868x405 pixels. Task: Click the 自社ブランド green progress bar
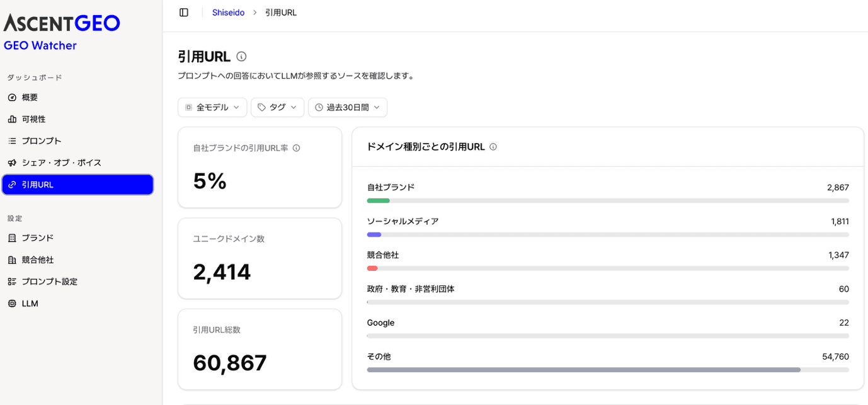379,201
